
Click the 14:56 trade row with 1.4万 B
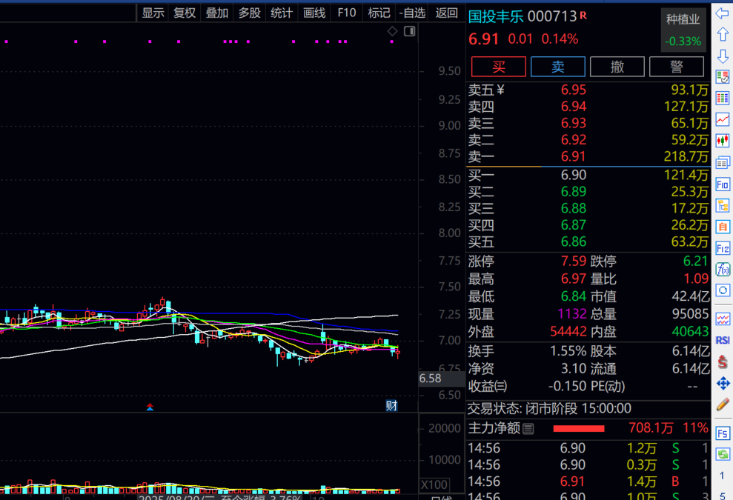(589, 481)
